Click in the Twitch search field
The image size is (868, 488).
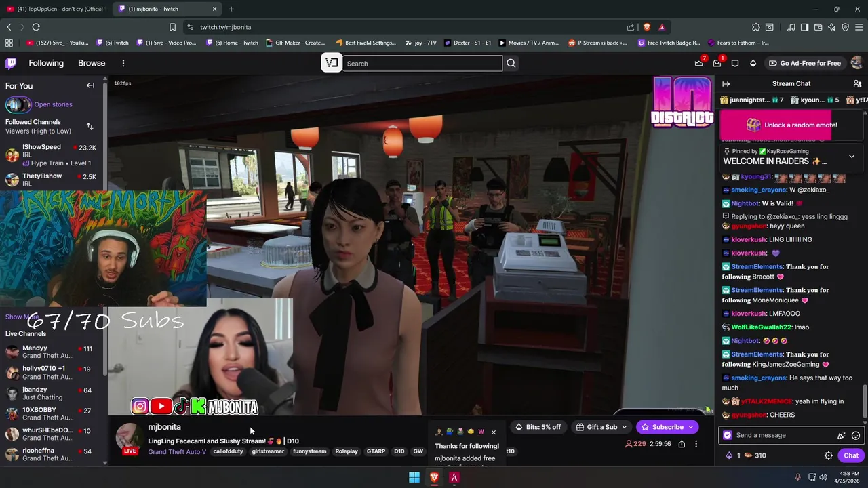[422, 63]
